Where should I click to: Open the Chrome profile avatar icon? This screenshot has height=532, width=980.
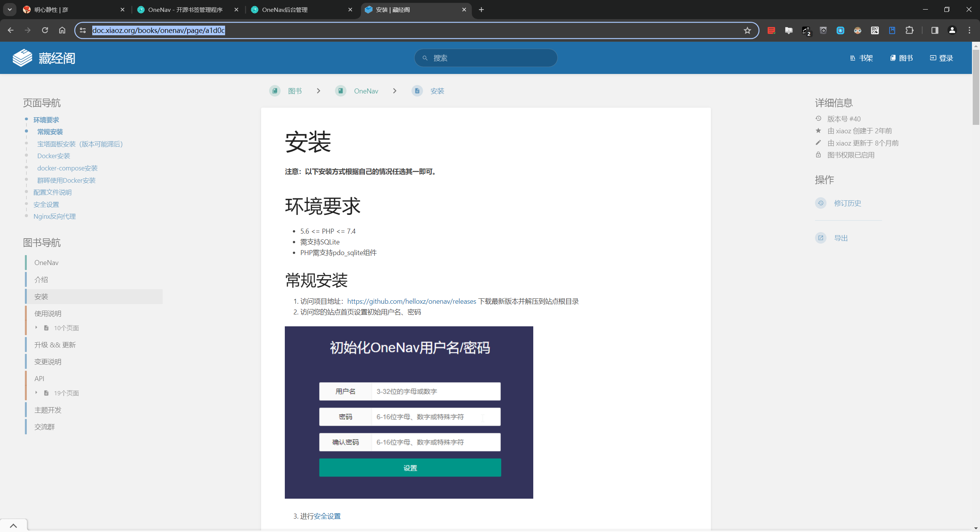pyautogui.click(x=952, y=30)
